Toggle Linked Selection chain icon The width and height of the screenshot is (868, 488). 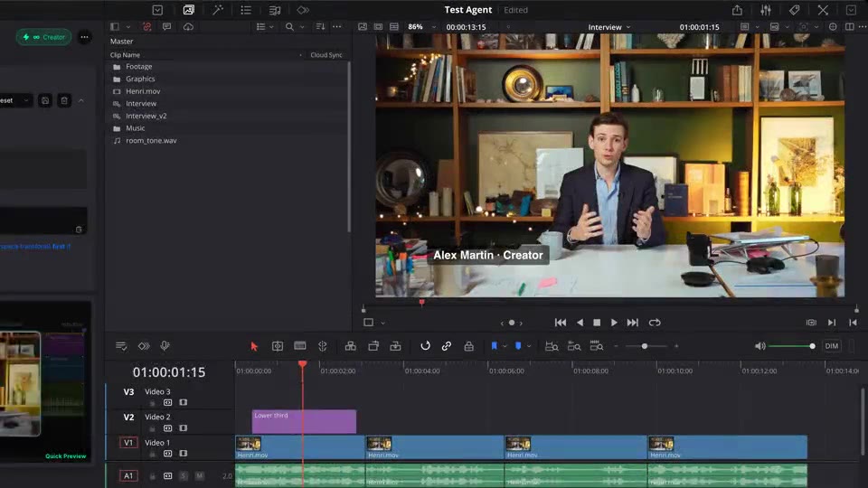coord(447,346)
